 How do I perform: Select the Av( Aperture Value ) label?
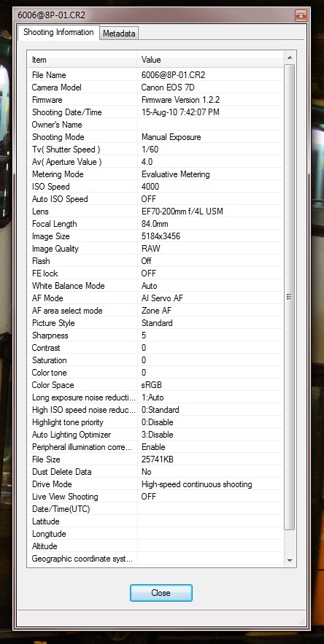point(66,162)
